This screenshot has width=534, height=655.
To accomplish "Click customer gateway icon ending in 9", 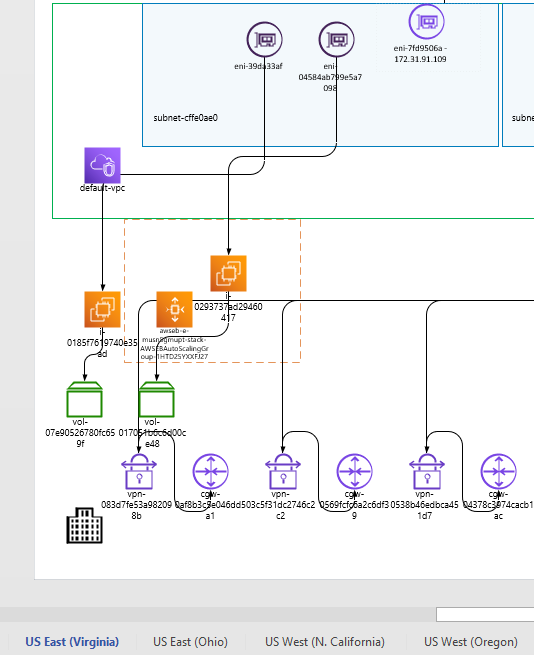I will (x=355, y=472).
